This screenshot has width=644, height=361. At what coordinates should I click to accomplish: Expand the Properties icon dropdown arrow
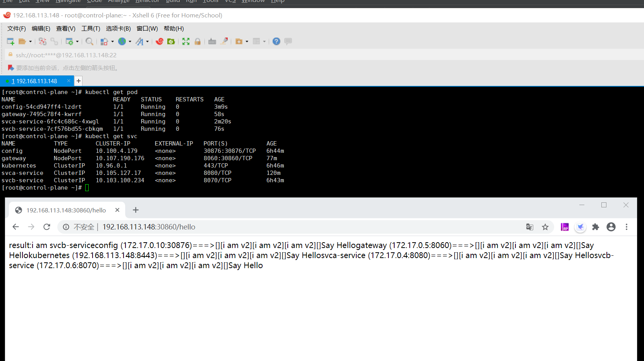[77, 41]
